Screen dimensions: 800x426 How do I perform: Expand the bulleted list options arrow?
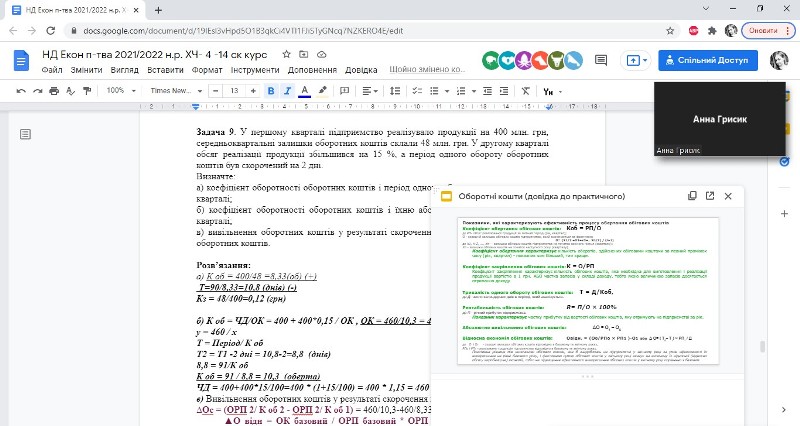point(447,91)
